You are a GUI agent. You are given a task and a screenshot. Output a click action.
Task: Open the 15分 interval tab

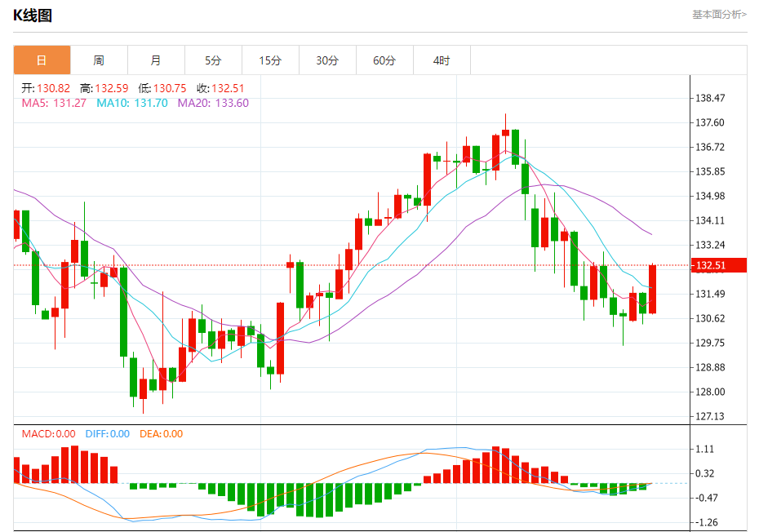coord(270,60)
